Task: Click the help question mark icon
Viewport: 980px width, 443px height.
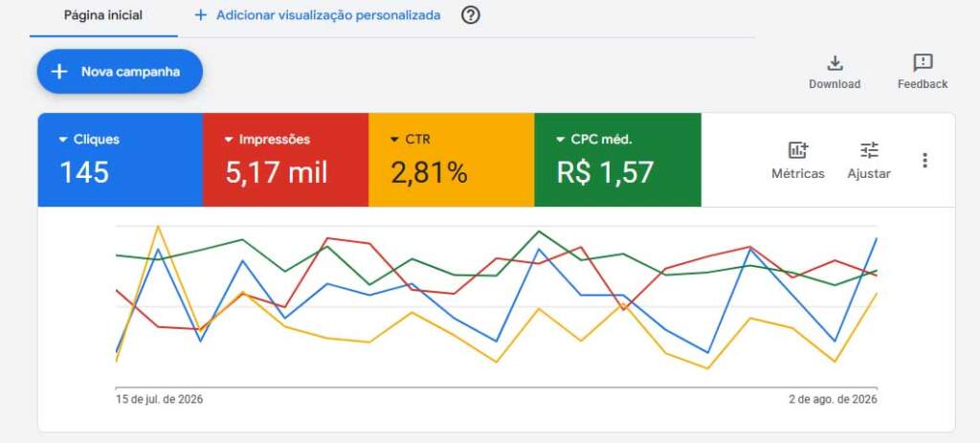Action: 471,15
